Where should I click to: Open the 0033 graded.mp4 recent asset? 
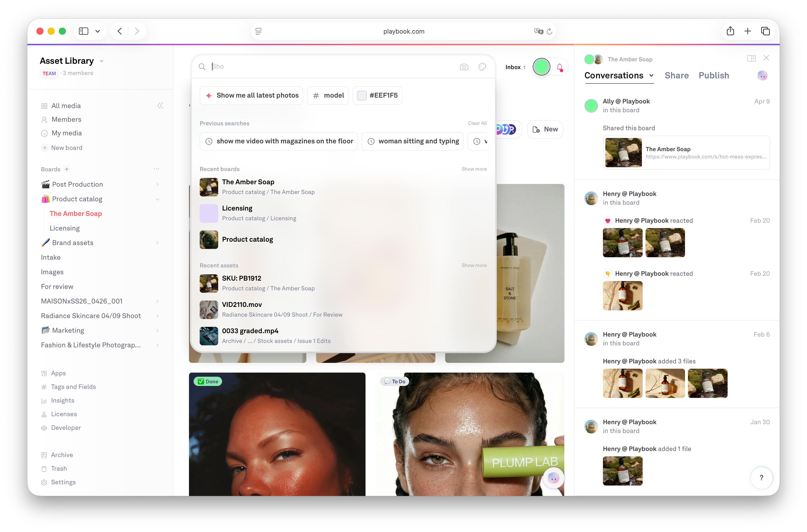(343, 336)
